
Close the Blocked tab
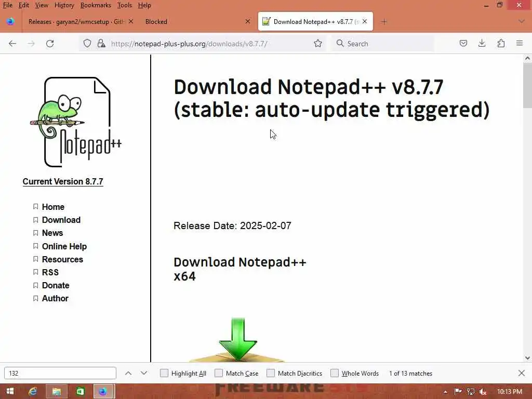[x=248, y=21]
